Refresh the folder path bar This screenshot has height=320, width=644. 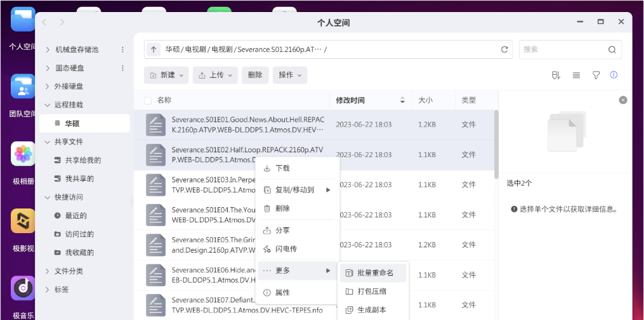coord(504,49)
